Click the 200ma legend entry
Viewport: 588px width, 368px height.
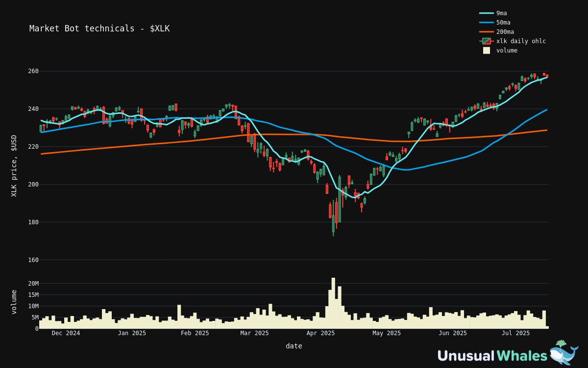pyautogui.click(x=496, y=32)
